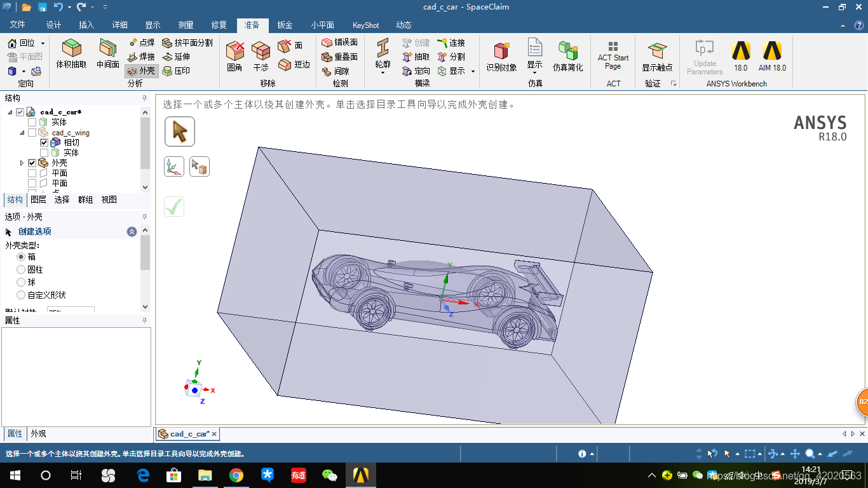Expand the 外壳 tree node

click(22, 163)
